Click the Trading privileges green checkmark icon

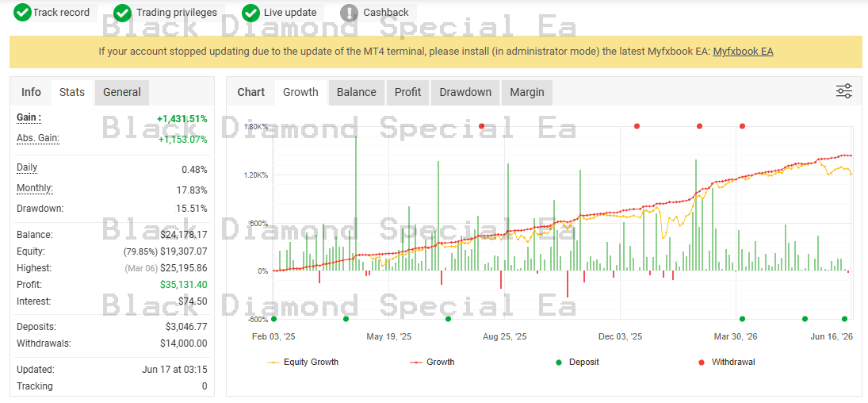click(122, 12)
